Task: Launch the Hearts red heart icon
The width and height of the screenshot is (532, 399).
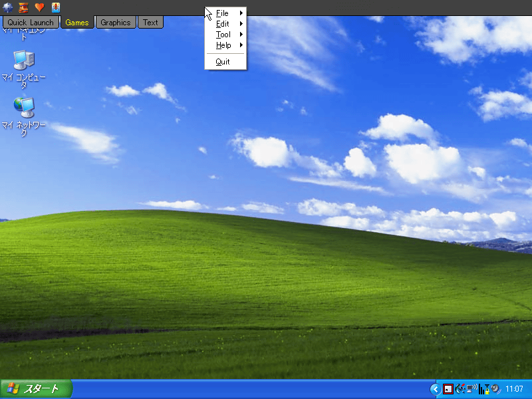Action: point(40,7)
